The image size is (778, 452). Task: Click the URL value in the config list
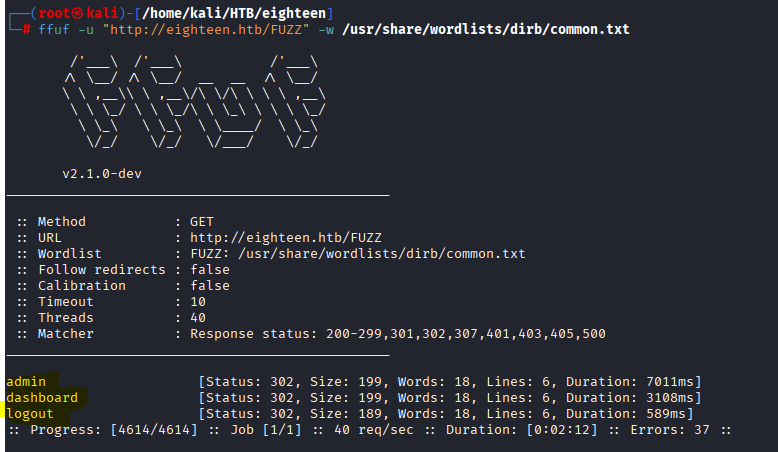pyautogui.click(x=286, y=238)
